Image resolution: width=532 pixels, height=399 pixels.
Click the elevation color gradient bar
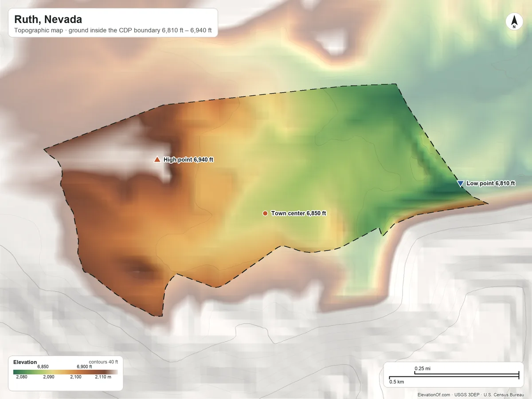click(66, 372)
